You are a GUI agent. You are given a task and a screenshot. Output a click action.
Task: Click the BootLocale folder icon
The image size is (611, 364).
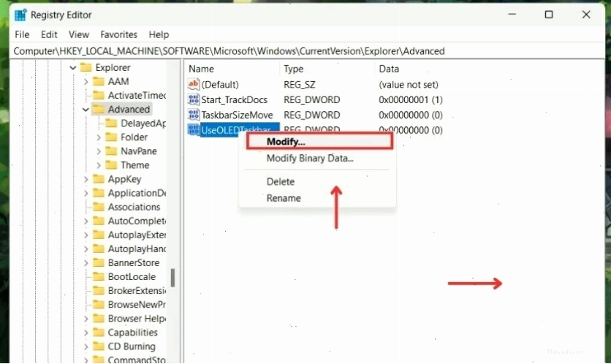pos(99,277)
